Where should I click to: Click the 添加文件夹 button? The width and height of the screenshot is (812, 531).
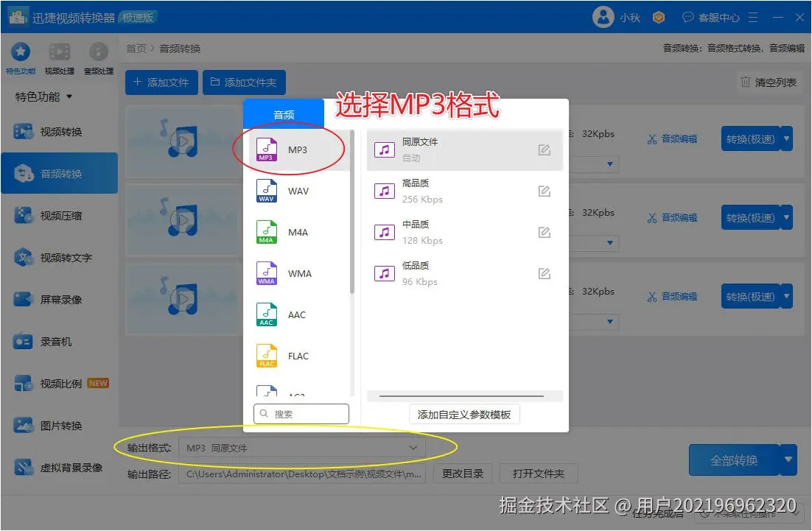(x=244, y=82)
